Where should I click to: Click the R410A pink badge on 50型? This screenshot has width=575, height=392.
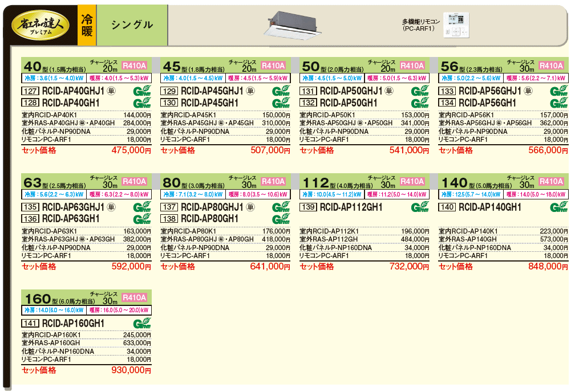412,66
